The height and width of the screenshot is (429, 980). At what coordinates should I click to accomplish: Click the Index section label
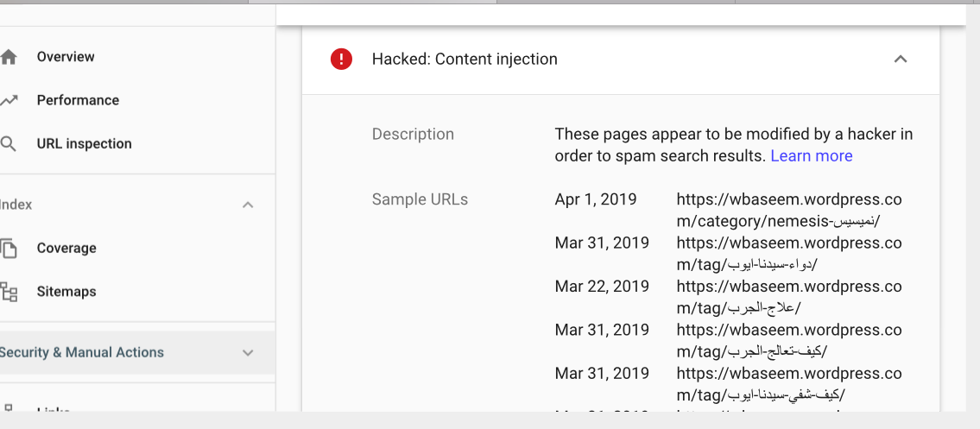coord(16,205)
